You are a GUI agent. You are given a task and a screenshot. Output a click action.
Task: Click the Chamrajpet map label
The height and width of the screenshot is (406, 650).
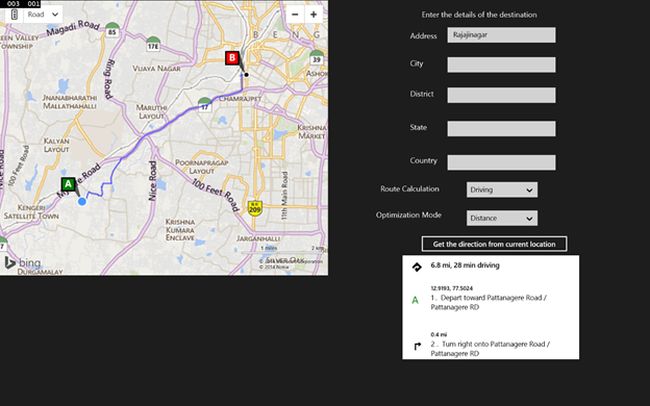tap(240, 99)
